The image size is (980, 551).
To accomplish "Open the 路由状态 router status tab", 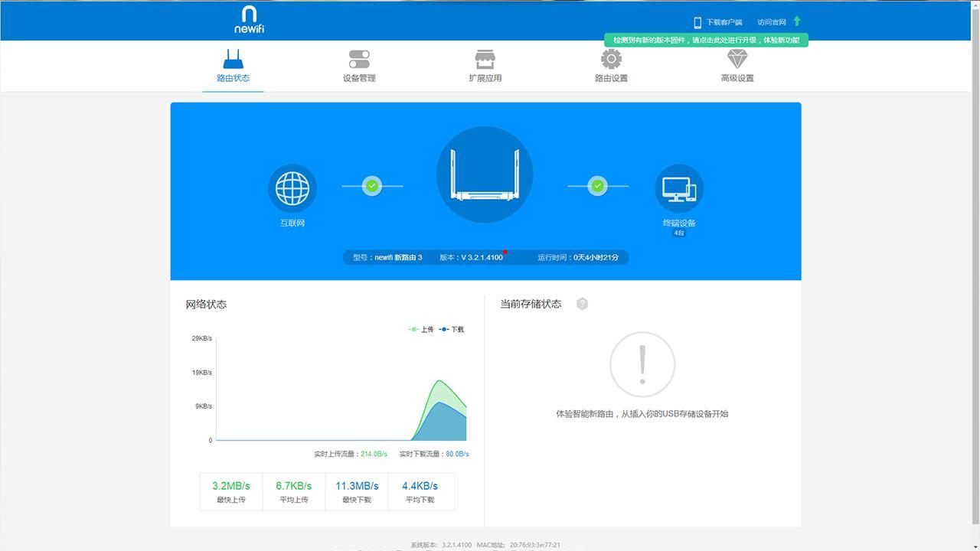I will [x=233, y=67].
